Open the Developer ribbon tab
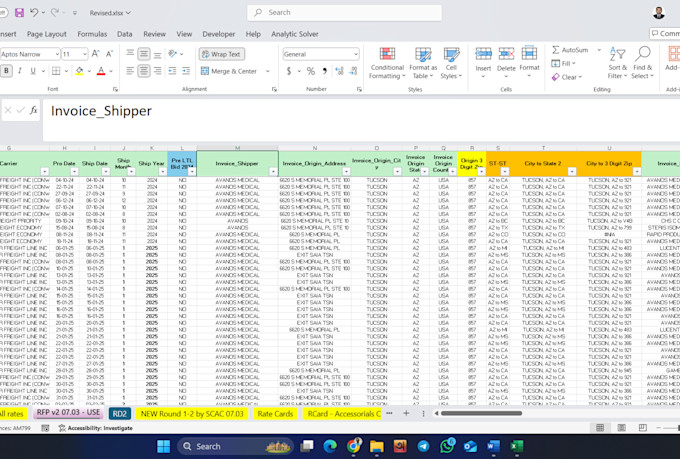680x459 pixels. (x=219, y=34)
